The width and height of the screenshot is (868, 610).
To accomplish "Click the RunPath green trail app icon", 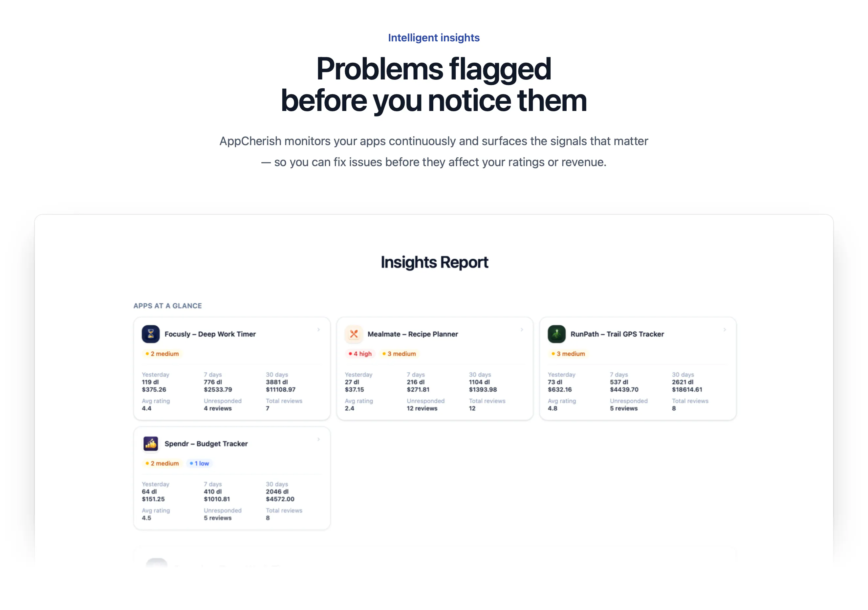I will (556, 334).
